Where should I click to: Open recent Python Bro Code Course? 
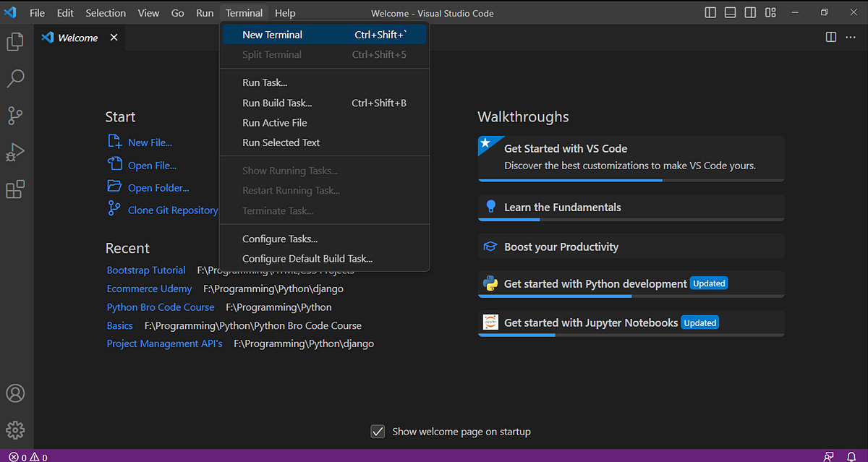[161, 307]
